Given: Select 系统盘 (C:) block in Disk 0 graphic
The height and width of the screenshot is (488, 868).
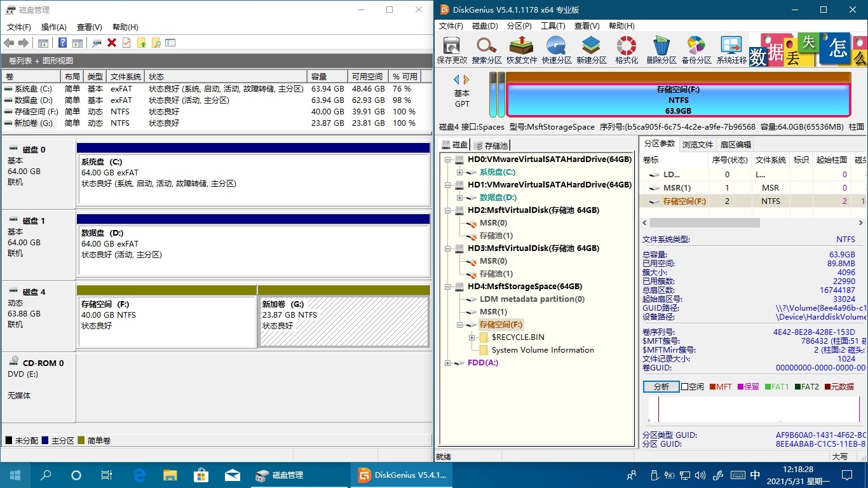Looking at the screenshot, I should coord(253,179).
